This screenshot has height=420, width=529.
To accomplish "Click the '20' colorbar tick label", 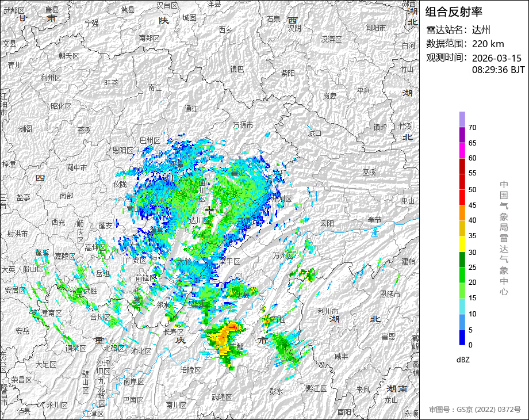I will pyautogui.click(x=472, y=282).
